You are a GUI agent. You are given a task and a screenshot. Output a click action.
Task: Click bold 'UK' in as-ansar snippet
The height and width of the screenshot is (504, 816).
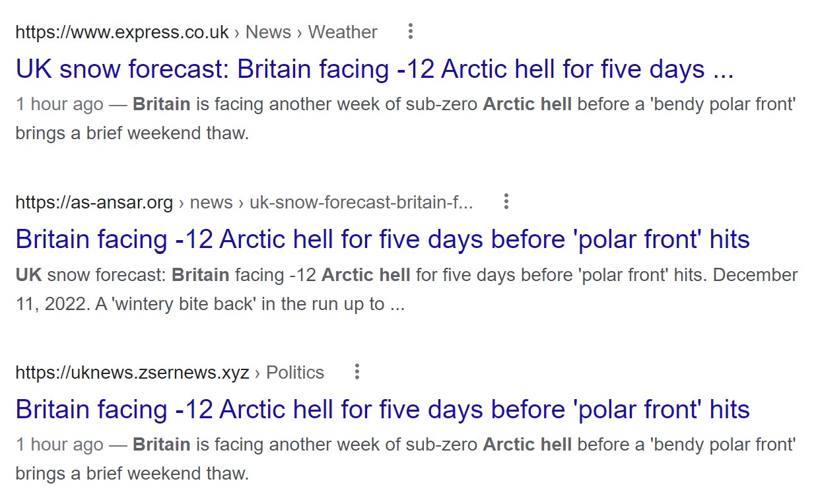click(x=28, y=274)
